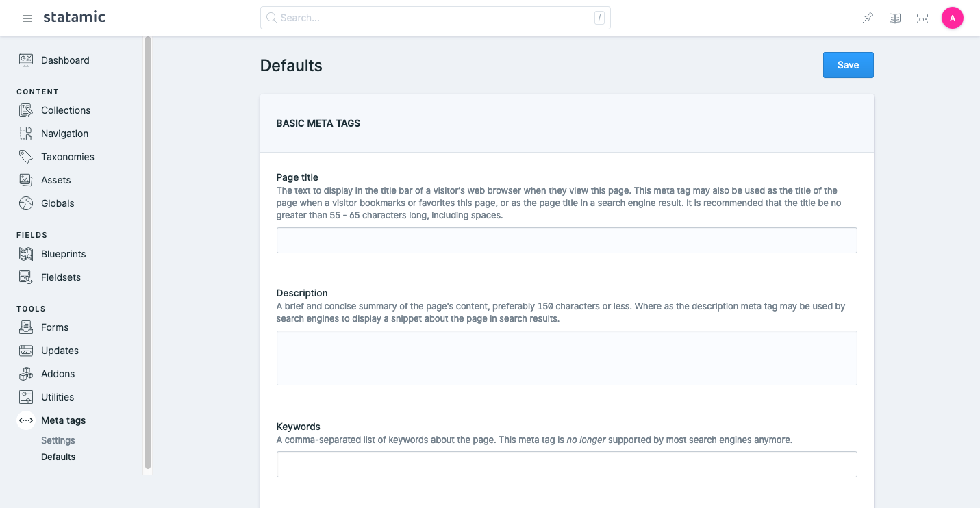Viewport: 980px width, 508px height.
Task: Open Dashboard from the sidebar
Action: click(65, 60)
